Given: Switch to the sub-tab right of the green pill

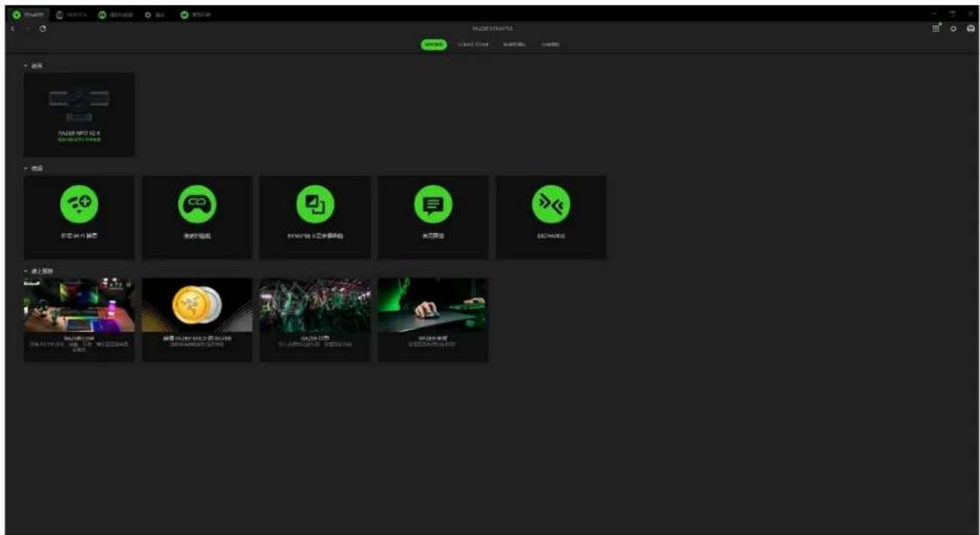Looking at the screenshot, I should 473,45.
